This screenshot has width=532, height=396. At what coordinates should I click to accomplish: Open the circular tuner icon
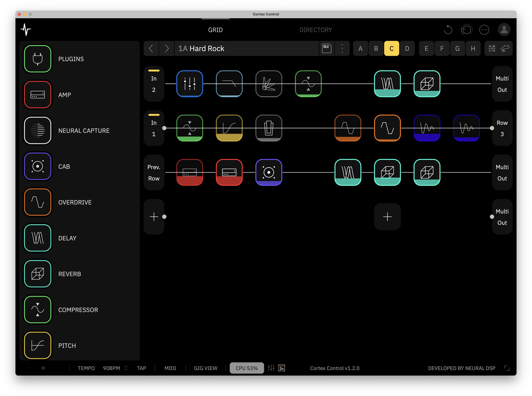click(467, 30)
